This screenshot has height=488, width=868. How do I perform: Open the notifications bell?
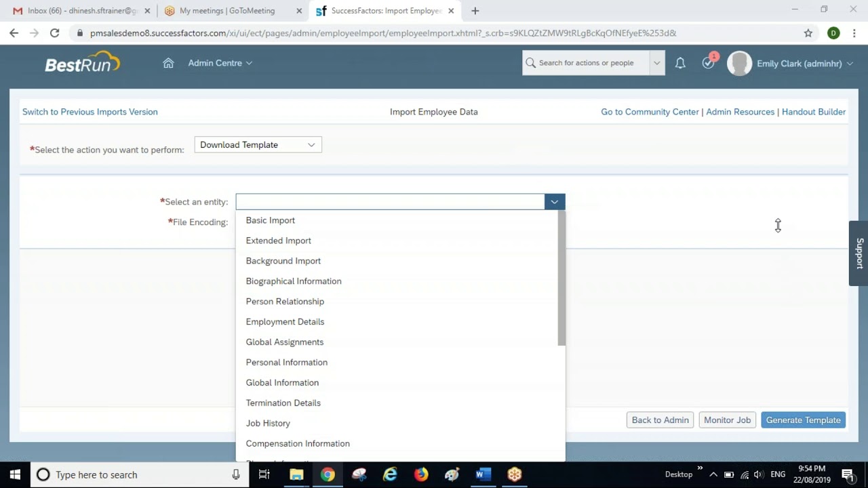point(680,63)
